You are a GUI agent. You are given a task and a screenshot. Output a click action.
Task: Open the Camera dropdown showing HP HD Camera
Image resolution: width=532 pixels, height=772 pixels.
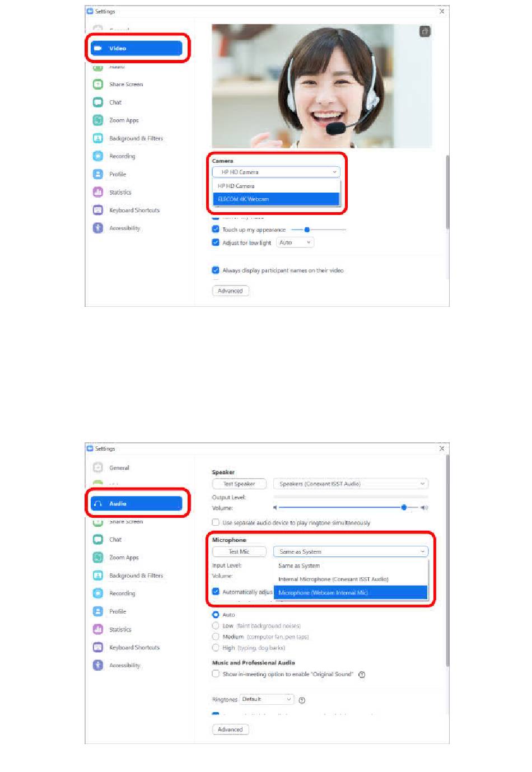pyautogui.click(x=276, y=172)
